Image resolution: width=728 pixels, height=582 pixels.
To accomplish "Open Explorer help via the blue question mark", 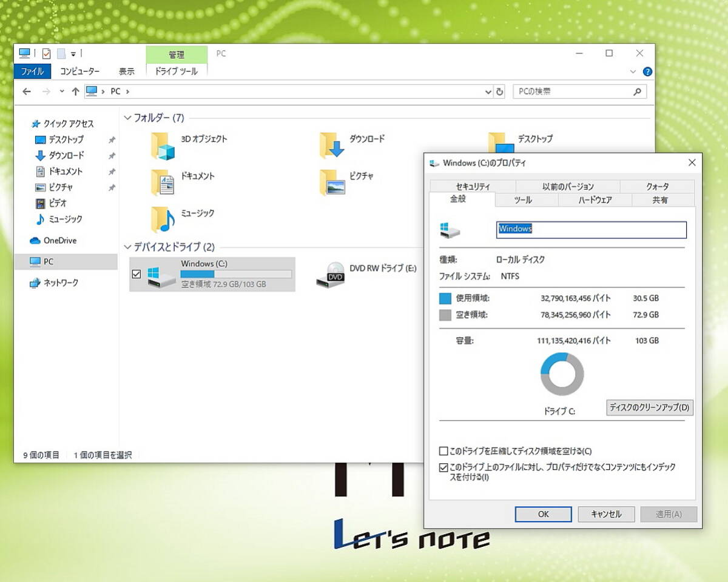I will click(647, 71).
